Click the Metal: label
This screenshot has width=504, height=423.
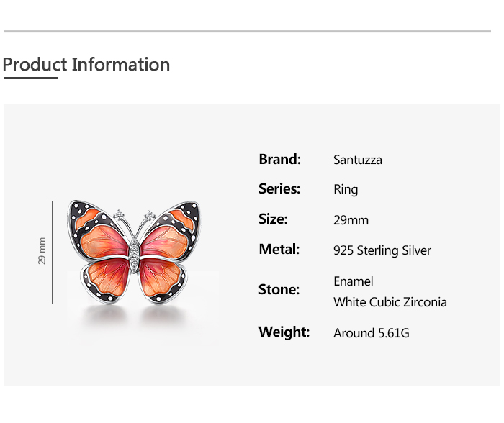coord(279,250)
